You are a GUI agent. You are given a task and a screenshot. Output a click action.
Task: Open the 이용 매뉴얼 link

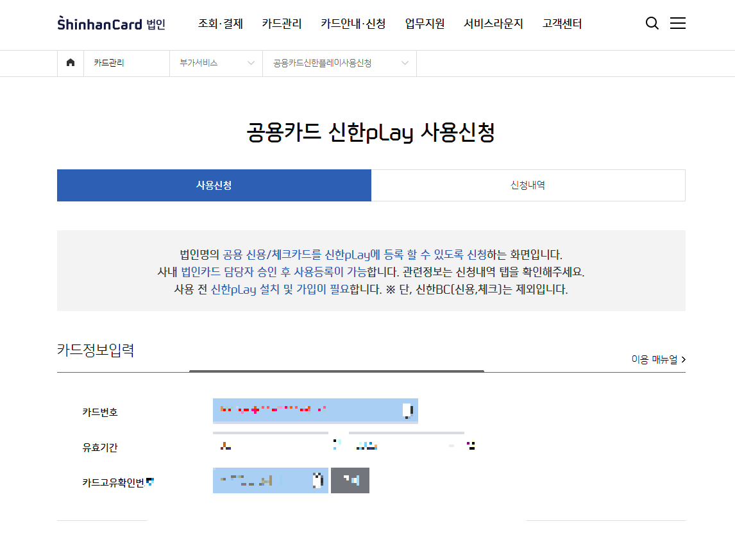[659, 359]
